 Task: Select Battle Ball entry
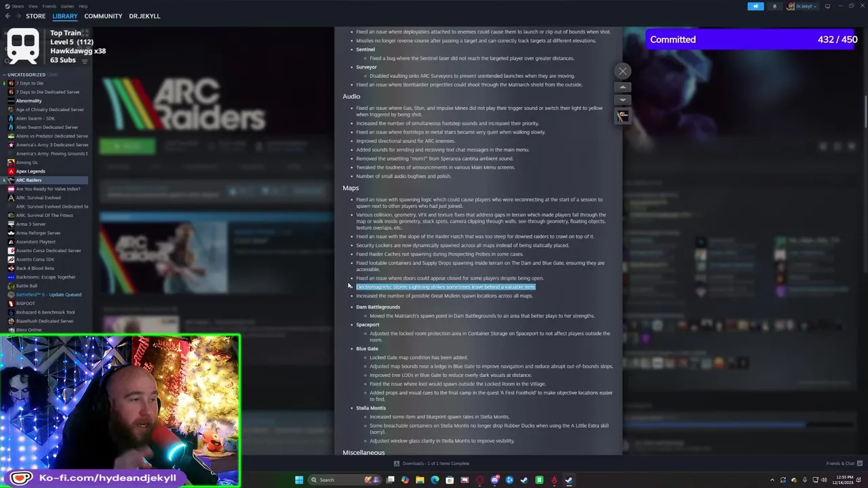click(26, 286)
